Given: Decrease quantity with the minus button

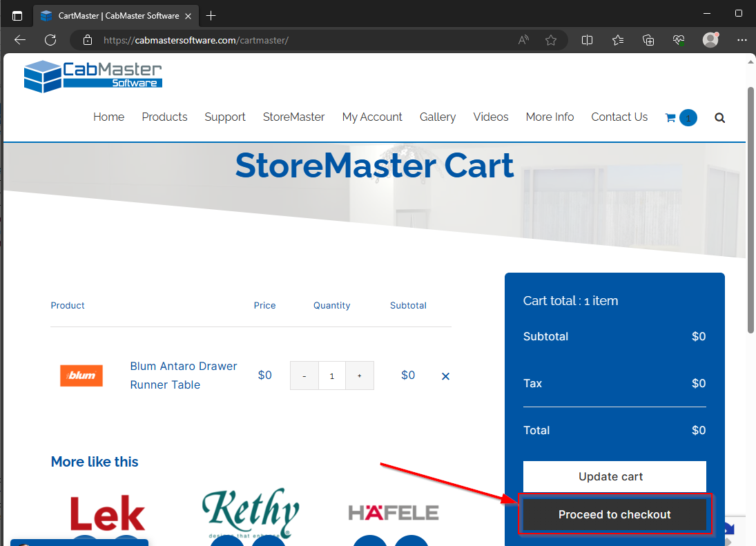Looking at the screenshot, I should 304,376.
